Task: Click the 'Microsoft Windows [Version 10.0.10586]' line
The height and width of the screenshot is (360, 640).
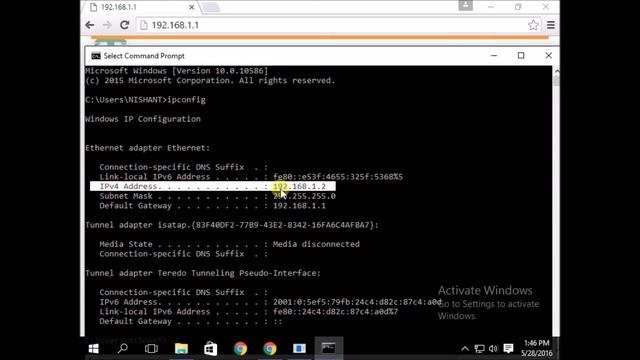Action: pyautogui.click(x=177, y=71)
